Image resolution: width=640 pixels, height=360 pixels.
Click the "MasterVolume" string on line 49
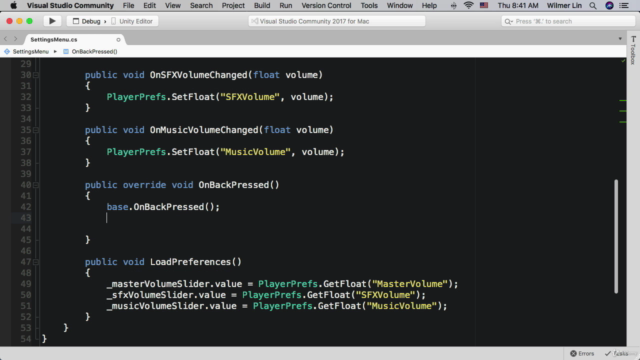point(410,284)
